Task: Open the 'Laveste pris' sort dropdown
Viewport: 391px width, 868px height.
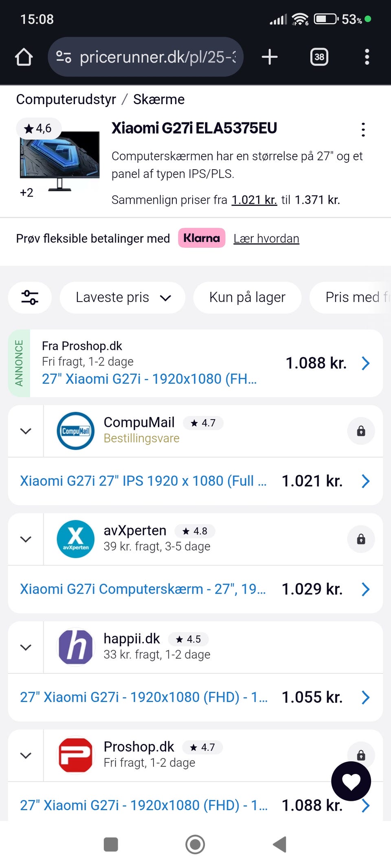Action: (123, 297)
